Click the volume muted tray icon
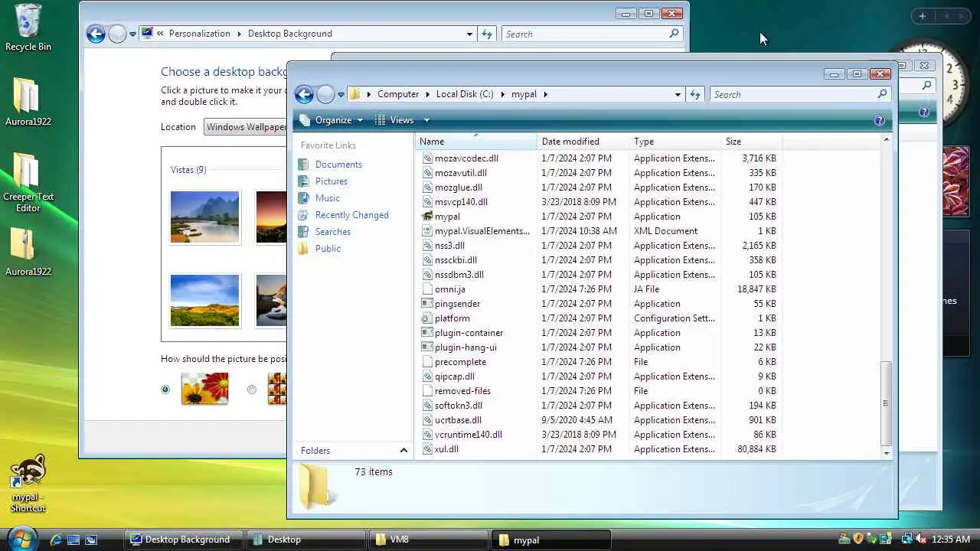 pos(921,540)
